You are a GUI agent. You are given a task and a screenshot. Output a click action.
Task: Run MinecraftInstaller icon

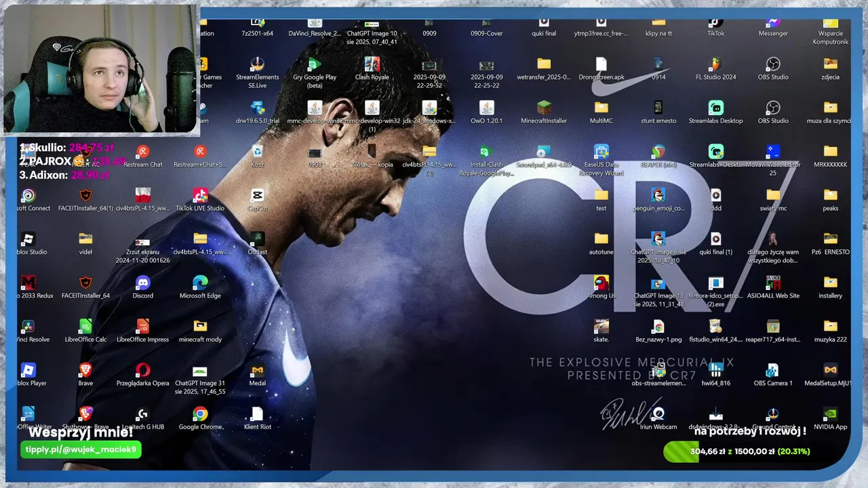[x=544, y=112]
